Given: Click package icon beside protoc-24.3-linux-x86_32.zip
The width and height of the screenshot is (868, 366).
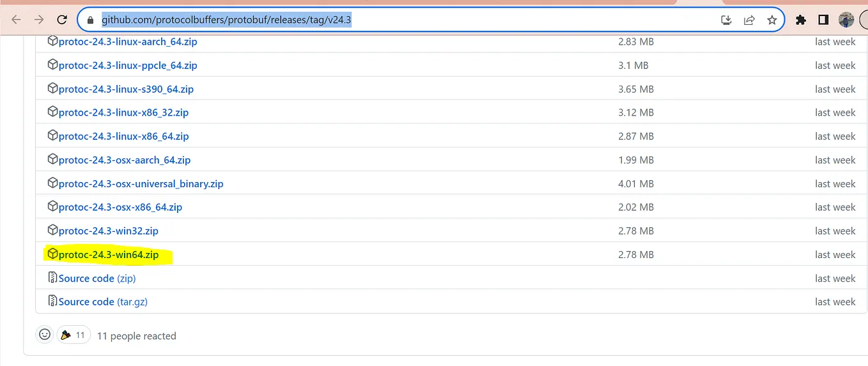Looking at the screenshot, I should point(53,112).
